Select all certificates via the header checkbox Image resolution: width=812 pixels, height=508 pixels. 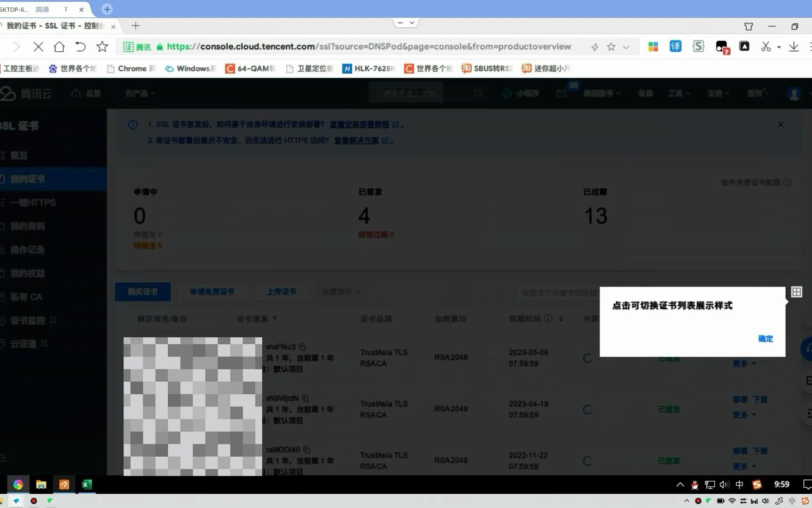pos(125,319)
